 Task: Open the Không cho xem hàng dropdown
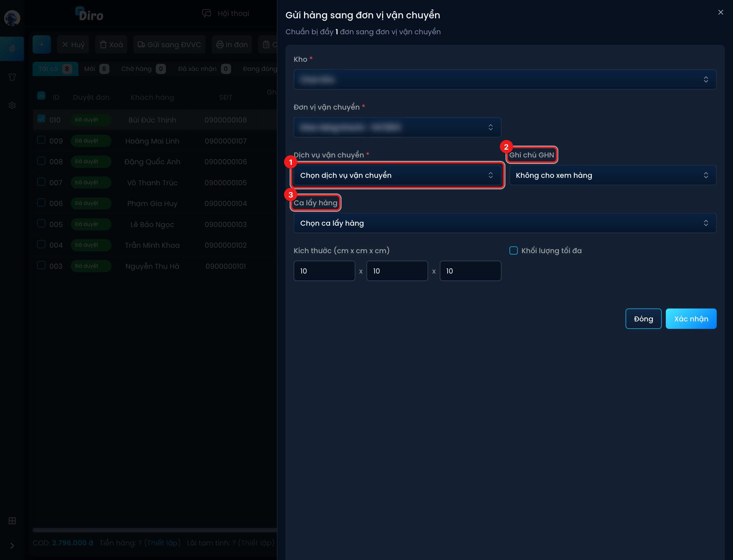click(x=613, y=175)
